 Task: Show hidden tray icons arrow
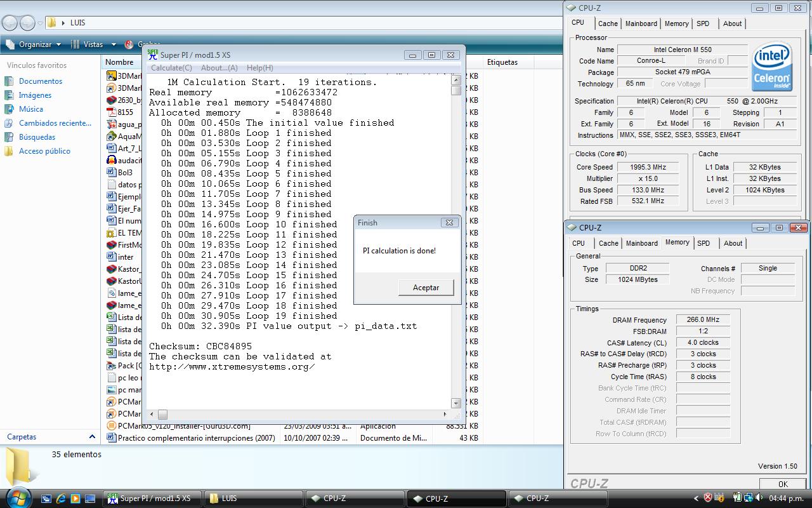(696, 498)
